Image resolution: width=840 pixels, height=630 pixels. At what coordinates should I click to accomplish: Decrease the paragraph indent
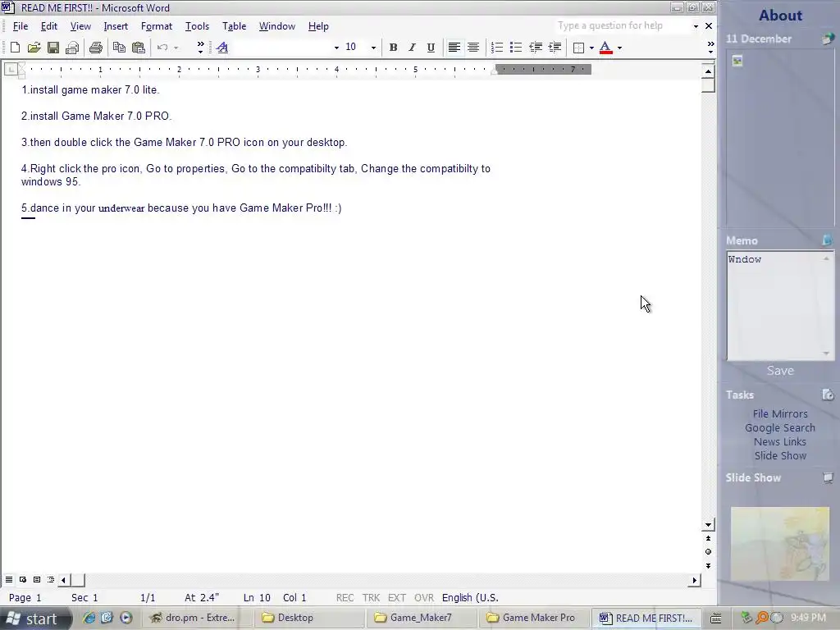pyautogui.click(x=535, y=48)
